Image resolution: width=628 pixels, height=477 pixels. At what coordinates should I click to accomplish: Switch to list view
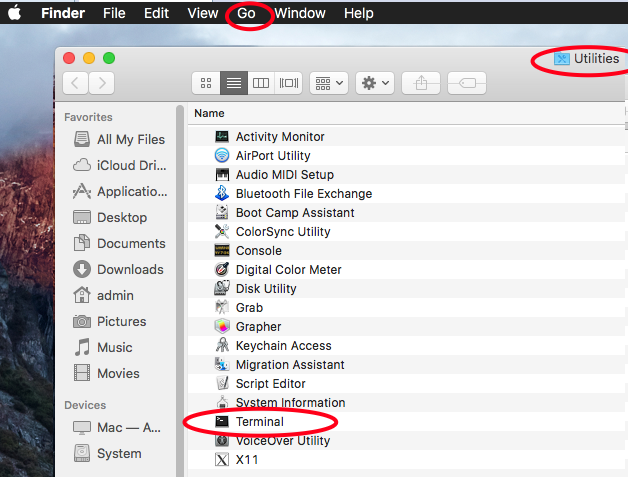[234, 83]
